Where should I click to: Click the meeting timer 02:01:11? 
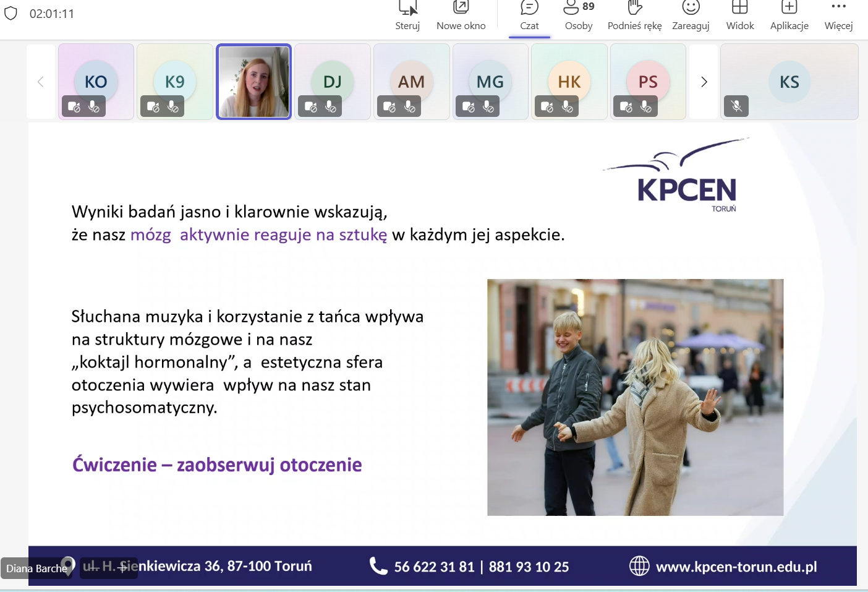pos(52,14)
